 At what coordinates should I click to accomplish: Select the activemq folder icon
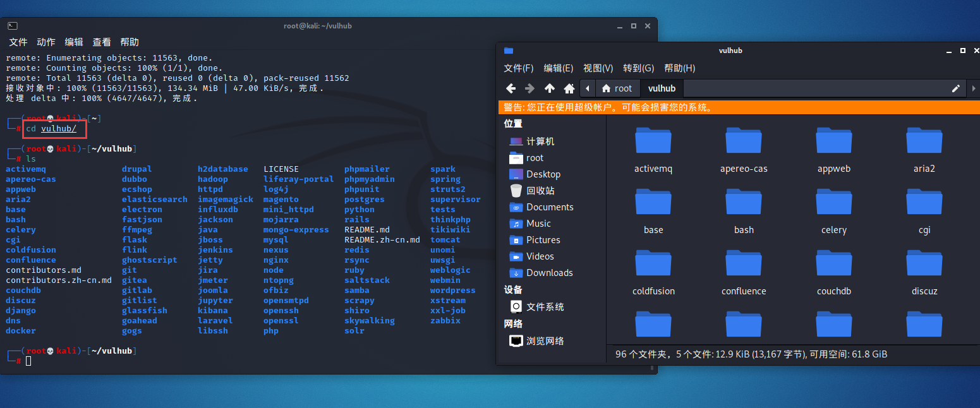[x=653, y=141]
